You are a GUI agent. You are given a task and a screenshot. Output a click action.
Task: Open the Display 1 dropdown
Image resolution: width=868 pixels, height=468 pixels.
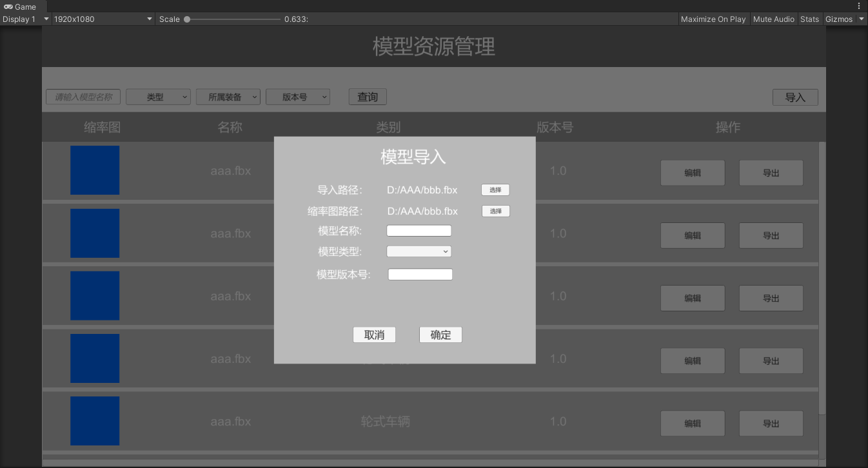(26, 19)
